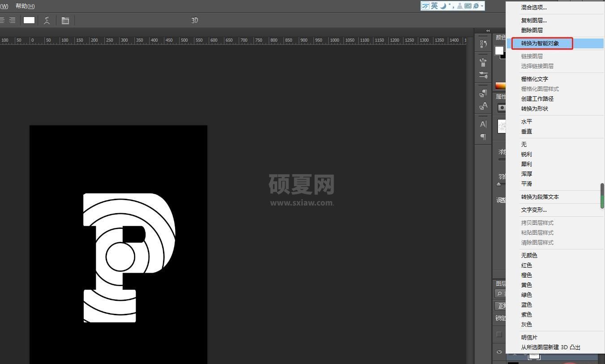Click the foreground color swatch in Color panel
The image size is (605, 364).
coord(499,51)
